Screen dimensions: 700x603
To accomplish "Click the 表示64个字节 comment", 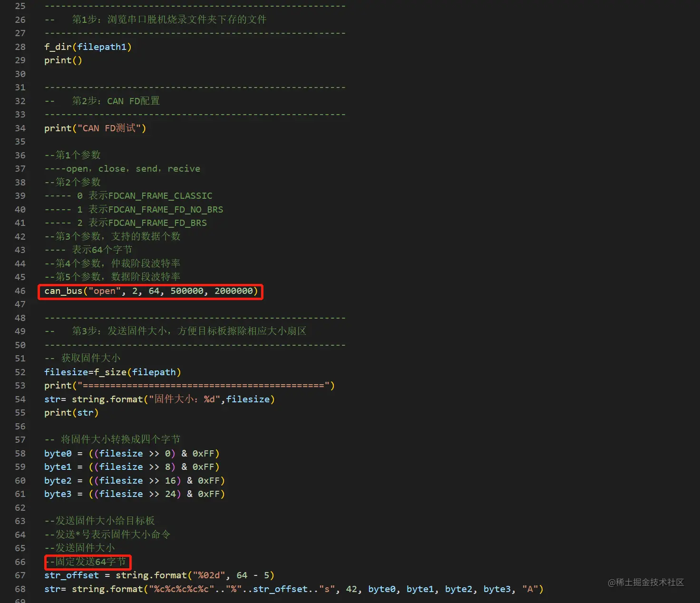I will pos(88,250).
